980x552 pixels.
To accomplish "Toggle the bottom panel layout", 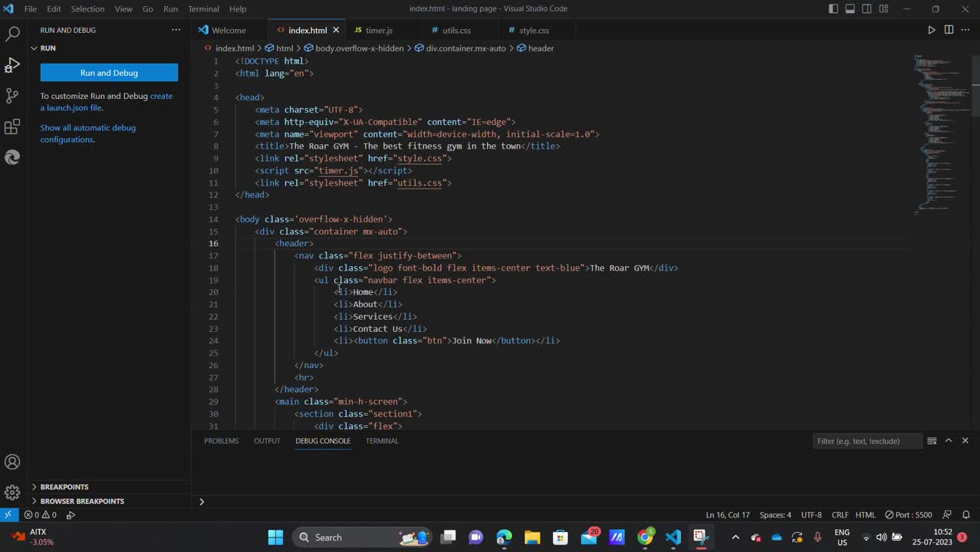I will tap(850, 9).
